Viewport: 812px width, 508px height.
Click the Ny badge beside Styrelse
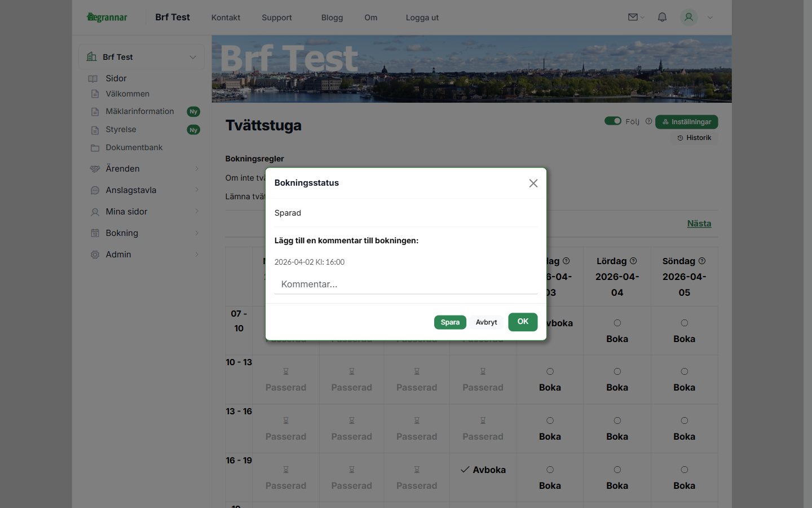pyautogui.click(x=193, y=130)
